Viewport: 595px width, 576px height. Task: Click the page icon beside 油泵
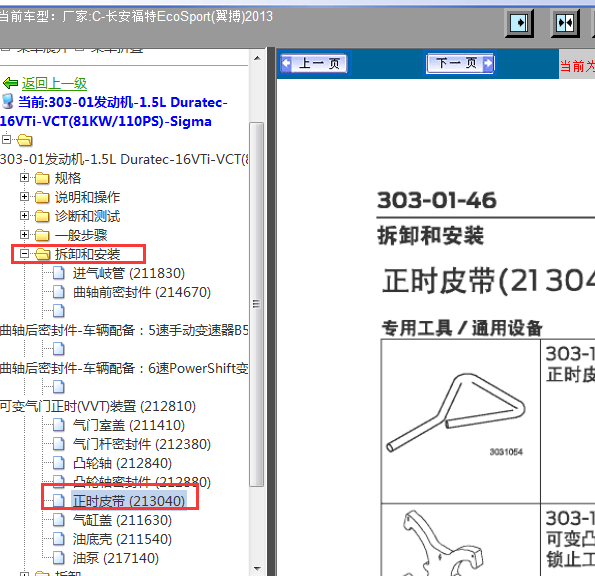[58, 557]
